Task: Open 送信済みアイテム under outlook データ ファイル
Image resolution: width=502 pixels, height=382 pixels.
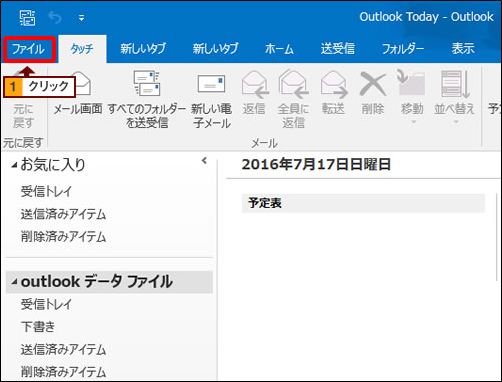Action: 63,350
